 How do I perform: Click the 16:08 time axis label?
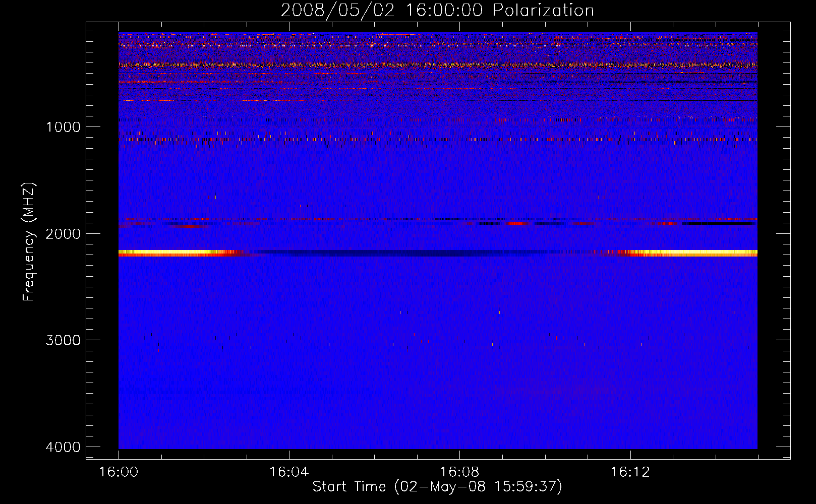459,472
